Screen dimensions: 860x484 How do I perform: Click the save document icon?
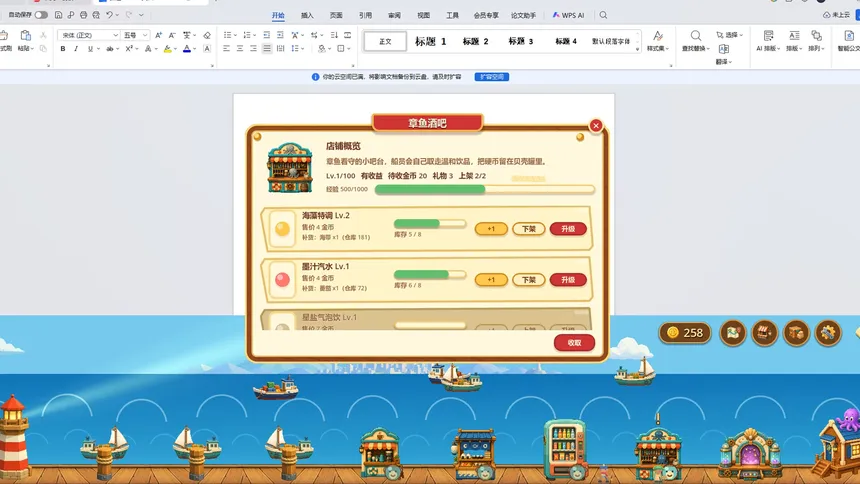58,15
